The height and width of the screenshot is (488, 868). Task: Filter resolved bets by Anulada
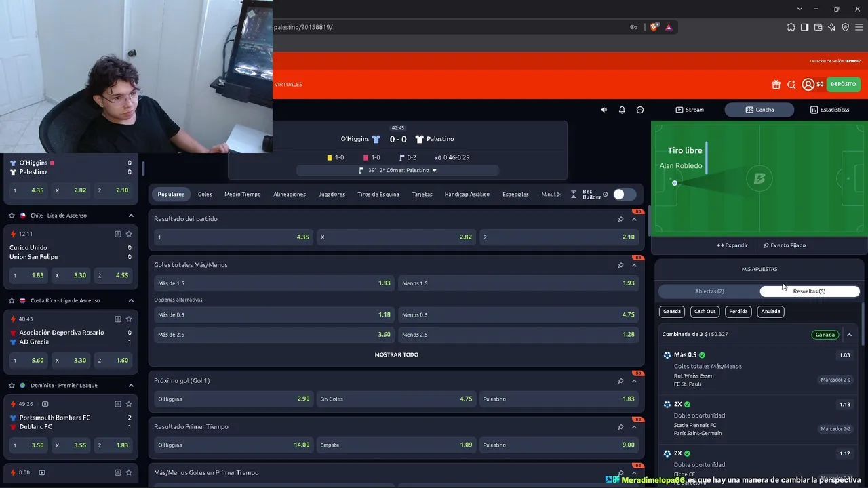click(770, 311)
